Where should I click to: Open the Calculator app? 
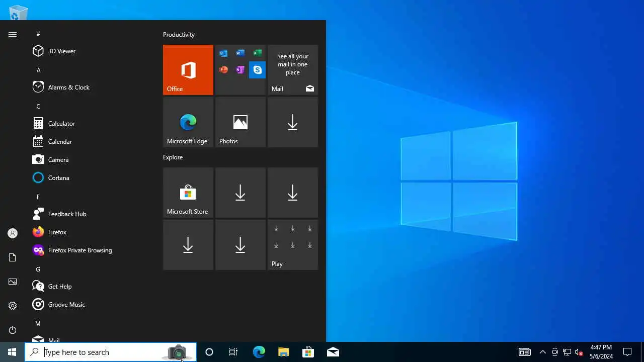coord(92,123)
